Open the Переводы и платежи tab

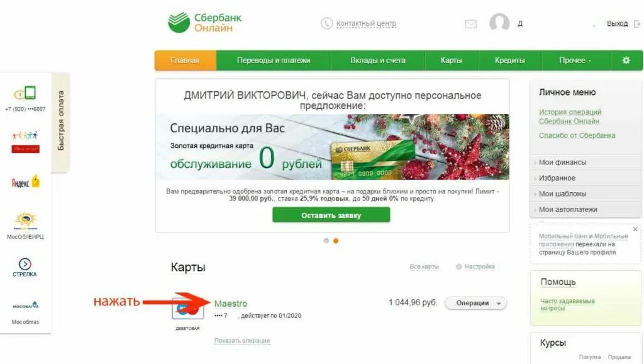point(274,60)
